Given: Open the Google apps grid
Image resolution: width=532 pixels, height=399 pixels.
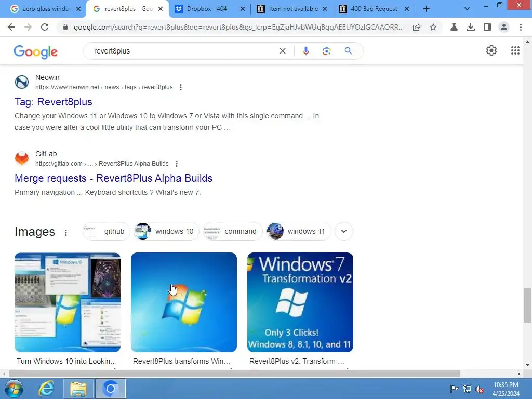Looking at the screenshot, I should pyautogui.click(x=515, y=50).
